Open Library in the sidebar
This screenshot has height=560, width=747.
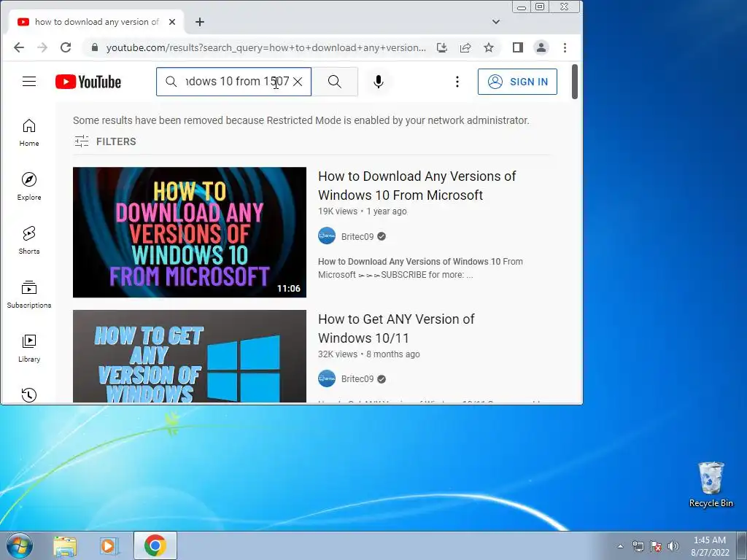[29, 349]
